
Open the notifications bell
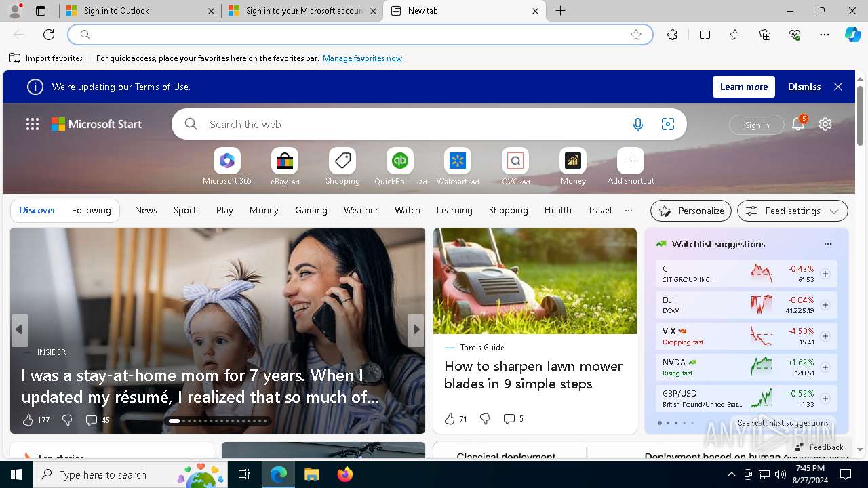click(798, 124)
